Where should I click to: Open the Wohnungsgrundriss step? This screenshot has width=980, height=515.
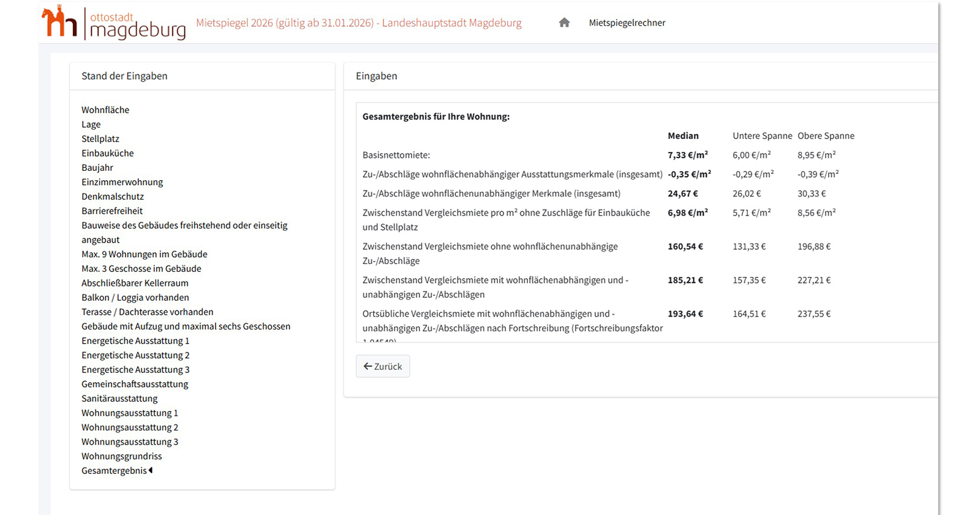point(122,456)
